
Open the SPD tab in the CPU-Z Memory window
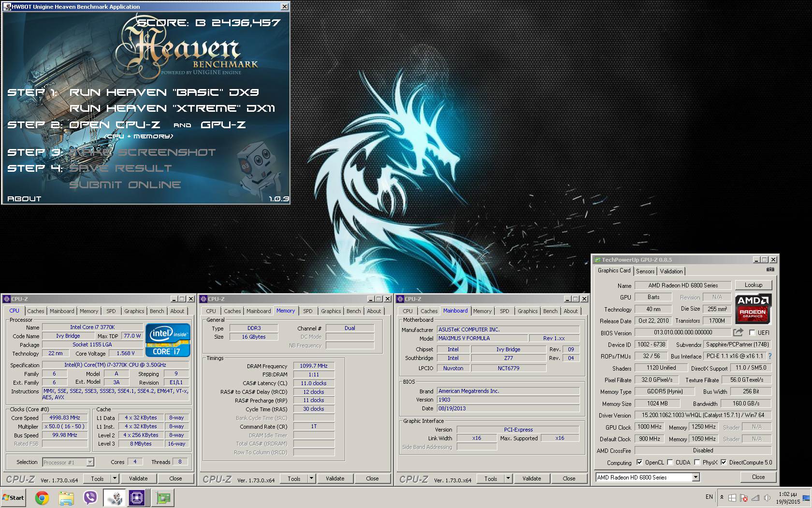[x=308, y=311]
